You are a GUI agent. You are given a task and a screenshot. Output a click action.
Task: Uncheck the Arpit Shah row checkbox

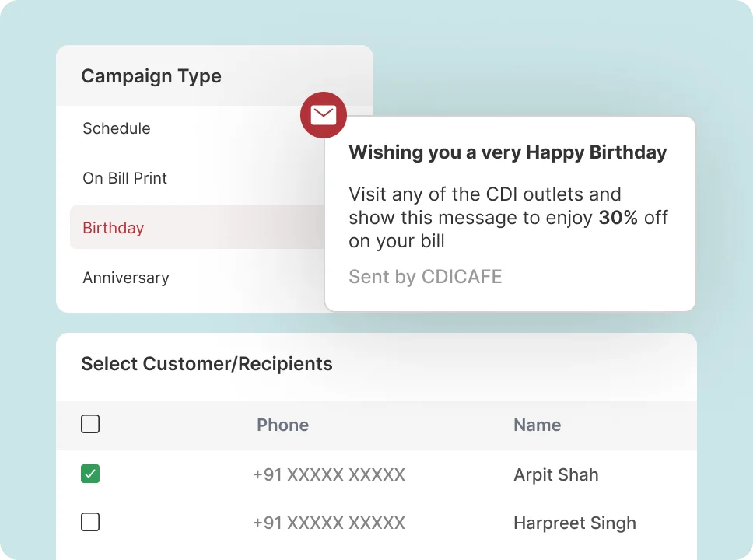point(90,474)
